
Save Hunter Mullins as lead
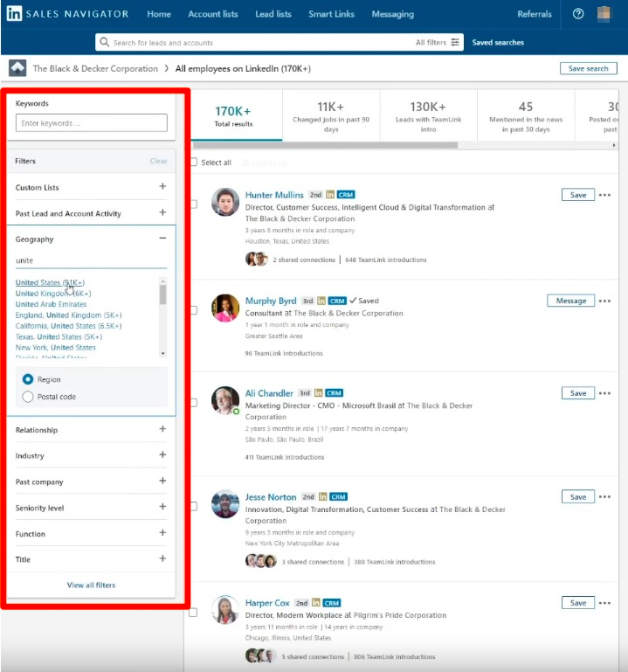(578, 195)
